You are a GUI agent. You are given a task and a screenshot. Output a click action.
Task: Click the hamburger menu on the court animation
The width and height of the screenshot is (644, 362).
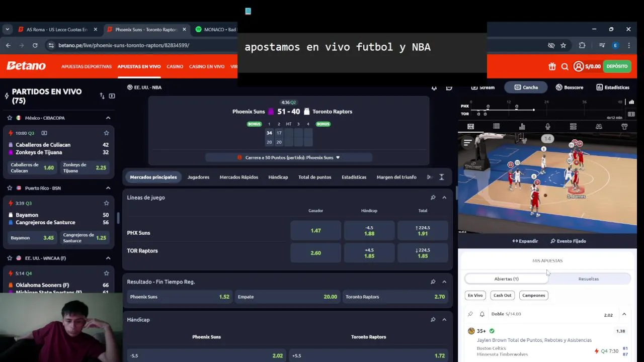tap(467, 143)
